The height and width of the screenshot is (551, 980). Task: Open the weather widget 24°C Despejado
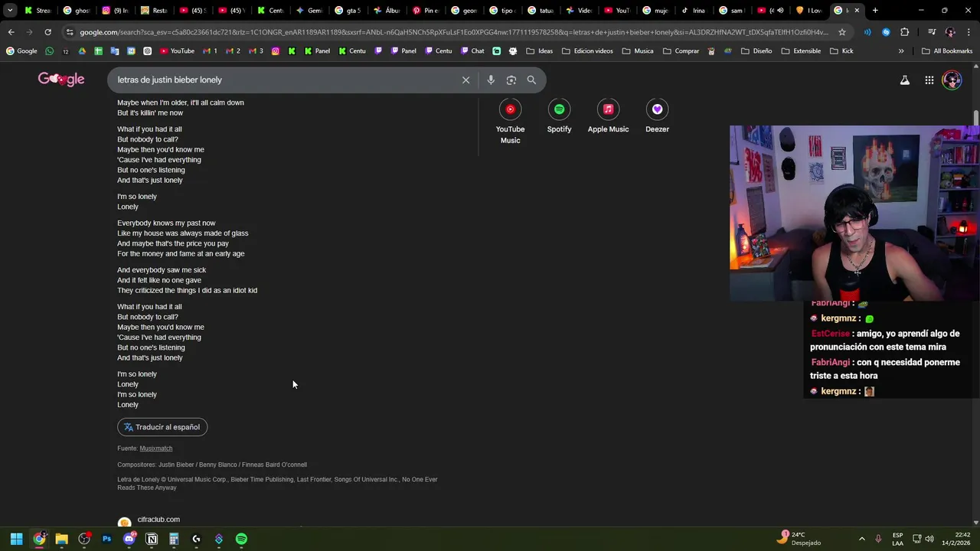799,539
